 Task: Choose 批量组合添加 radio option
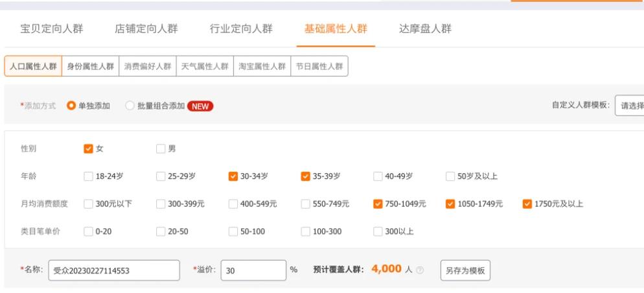pos(130,106)
